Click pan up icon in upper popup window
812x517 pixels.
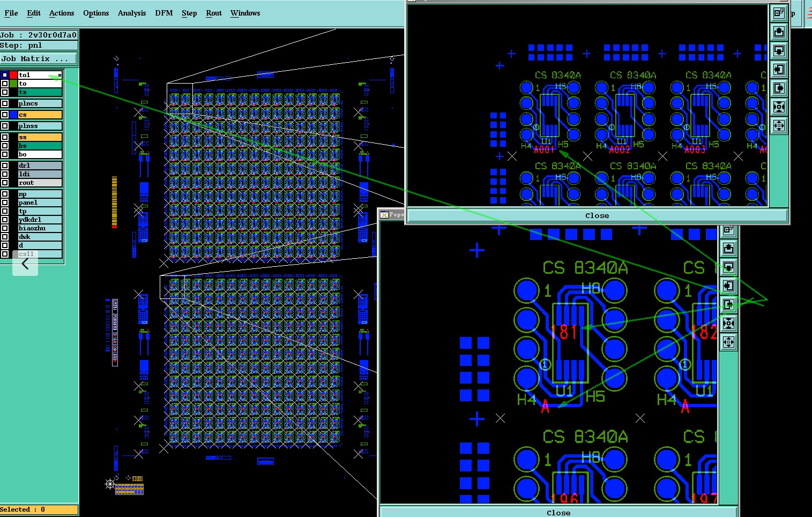pyautogui.click(x=779, y=32)
